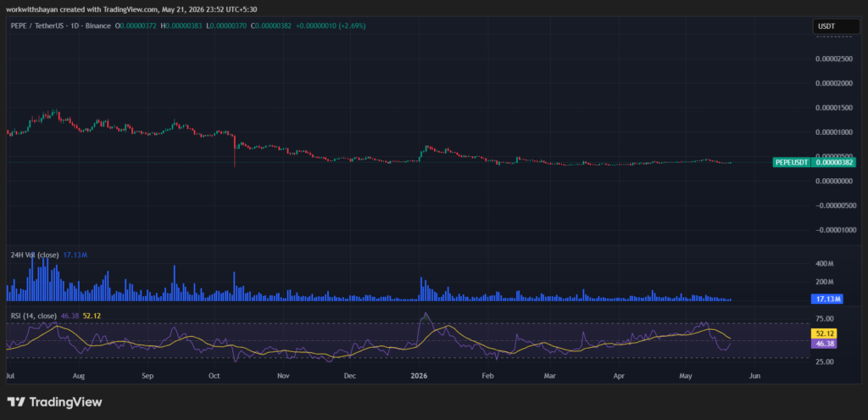This screenshot has width=868, height=420.
Task: Click the Jul label on time axis
Action: pos(10,376)
